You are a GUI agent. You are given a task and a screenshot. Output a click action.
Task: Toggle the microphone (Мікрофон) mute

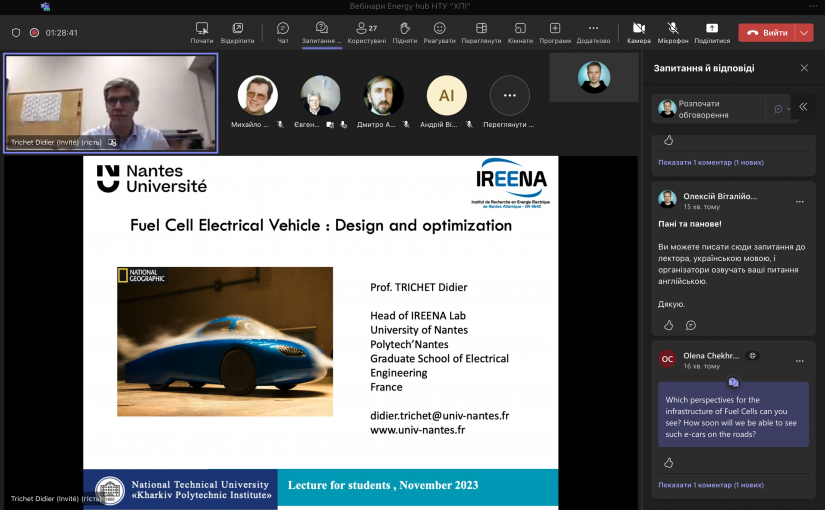click(x=673, y=29)
